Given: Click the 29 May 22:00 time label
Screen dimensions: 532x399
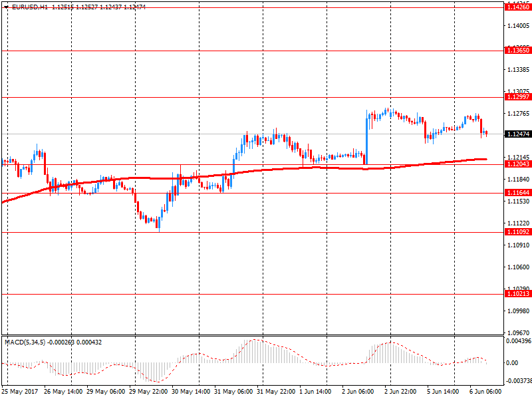Looking at the screenshot, I should pos(148,392).
